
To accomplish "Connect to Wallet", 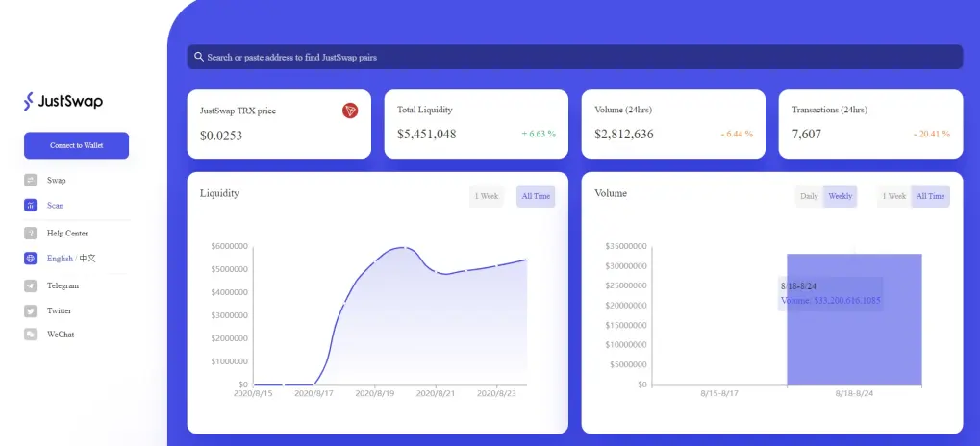I will point(76,145).
